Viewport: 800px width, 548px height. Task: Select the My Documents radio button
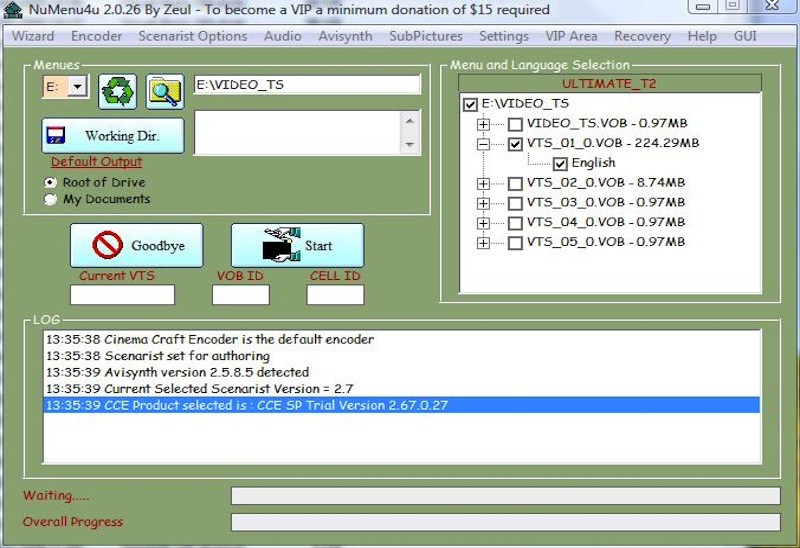[50, 199]
